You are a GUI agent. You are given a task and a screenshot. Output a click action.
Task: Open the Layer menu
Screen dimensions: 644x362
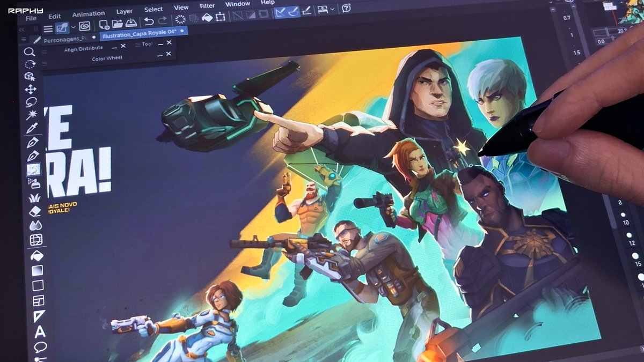click(125, 11)
